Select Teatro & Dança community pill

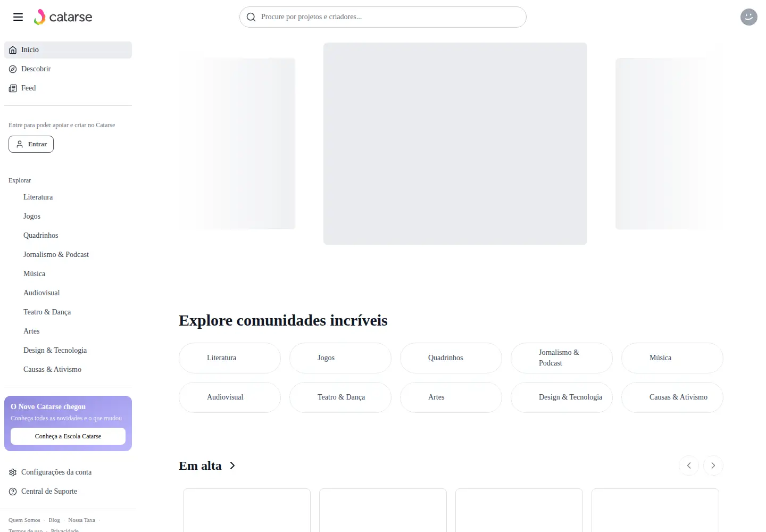point(340,397)
